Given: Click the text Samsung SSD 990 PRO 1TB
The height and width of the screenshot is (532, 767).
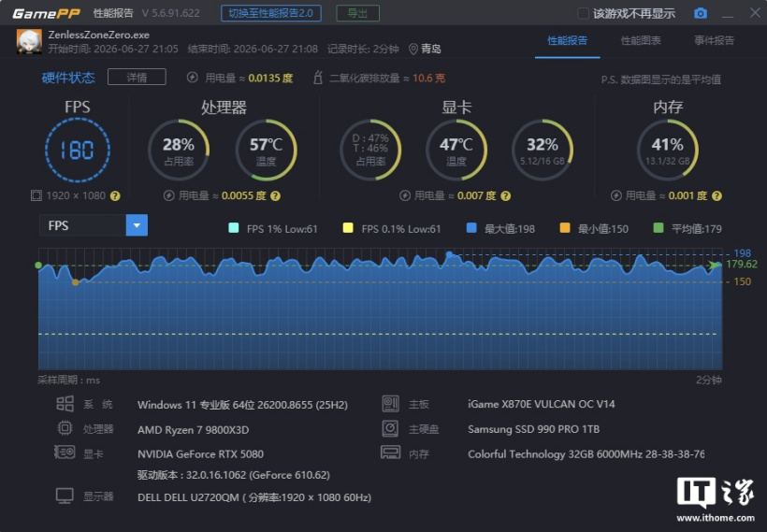Looking at the screenshot, I should pyautogui.click(x=534, y=429).
